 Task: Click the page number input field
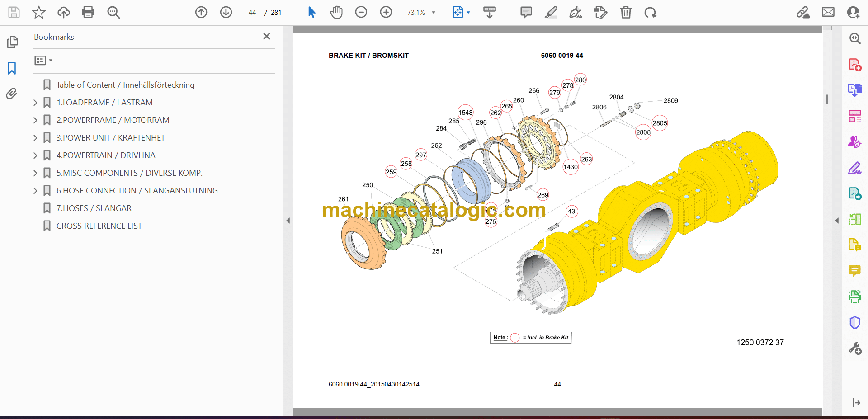[x=252, y=13]
